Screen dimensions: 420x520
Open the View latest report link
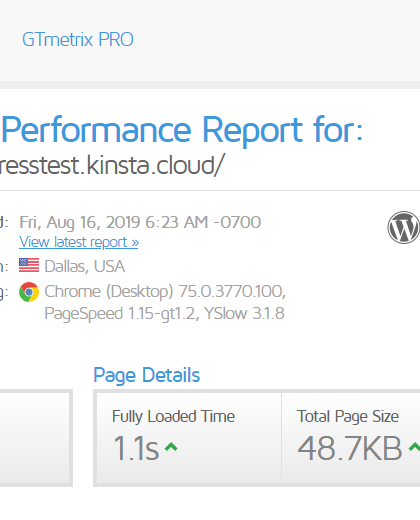pos(79,242)
